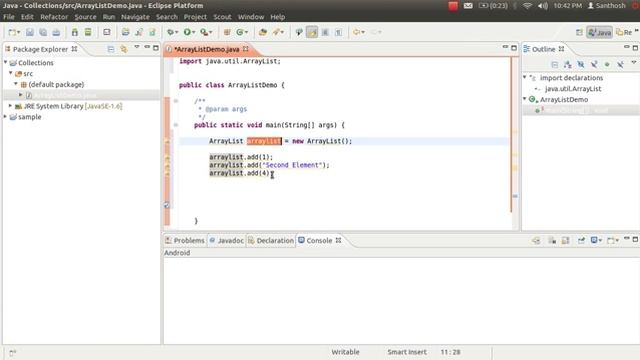Viewport: 640px width, 360px height.
Task: Open New wizard dropdown arrow in toolbar
Action: 18,33
